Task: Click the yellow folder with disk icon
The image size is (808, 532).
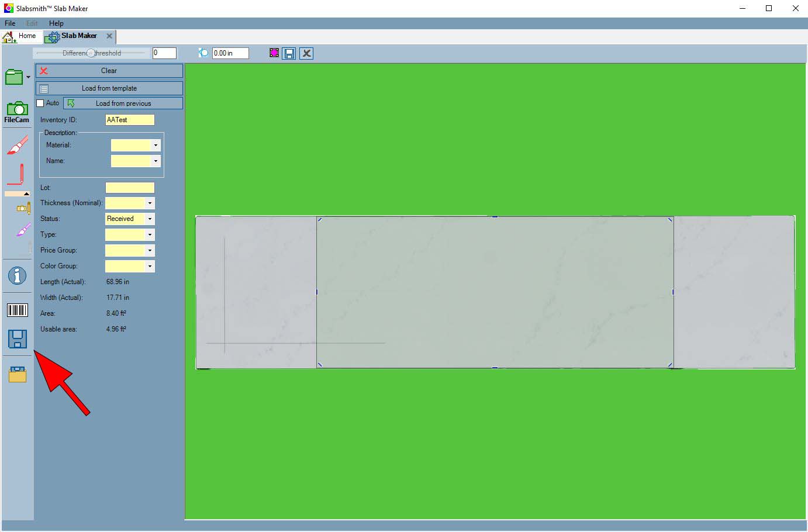Action: click(x=18, y=374)
